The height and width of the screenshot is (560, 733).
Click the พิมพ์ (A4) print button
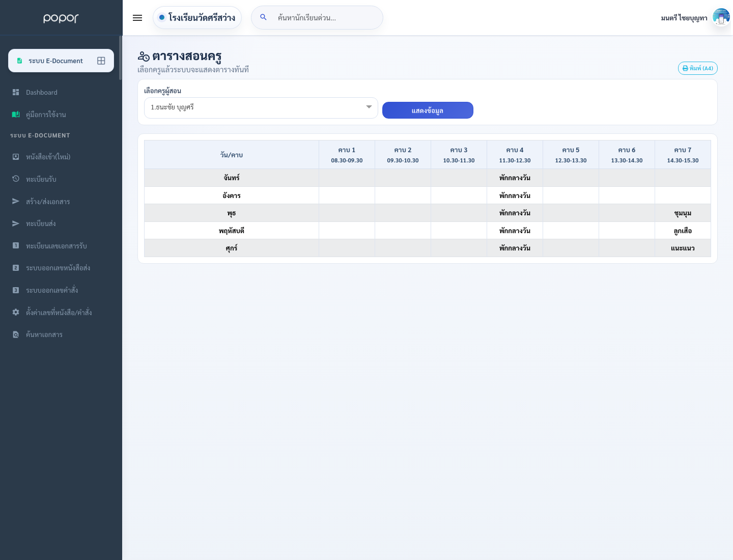[698, 68]
